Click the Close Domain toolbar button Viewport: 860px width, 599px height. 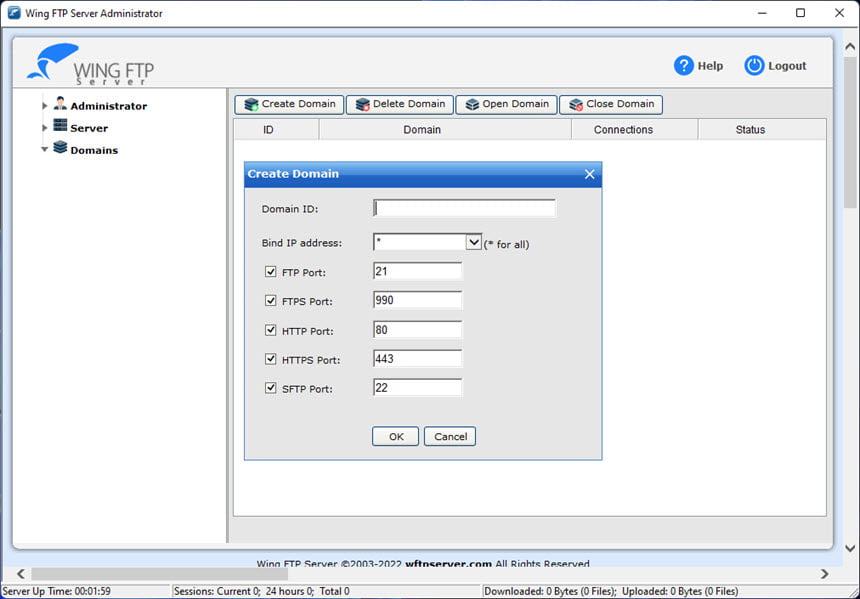click(x=611, y=104)
